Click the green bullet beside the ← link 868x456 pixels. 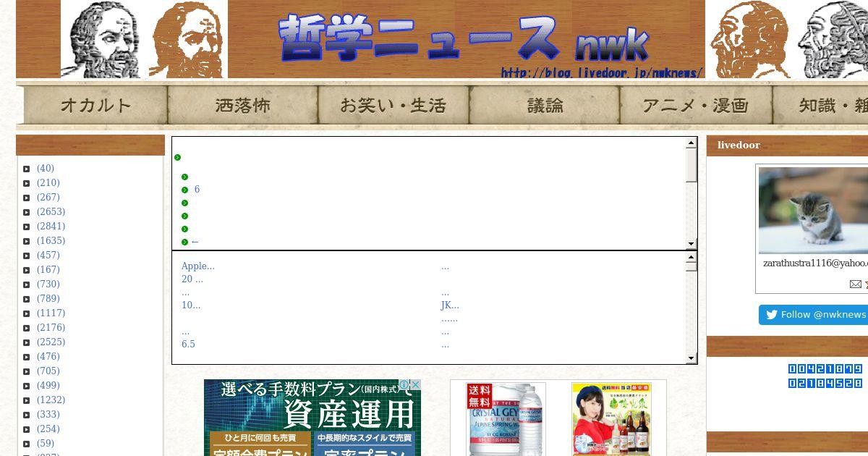pyautogui.click(x=185, y=242)
